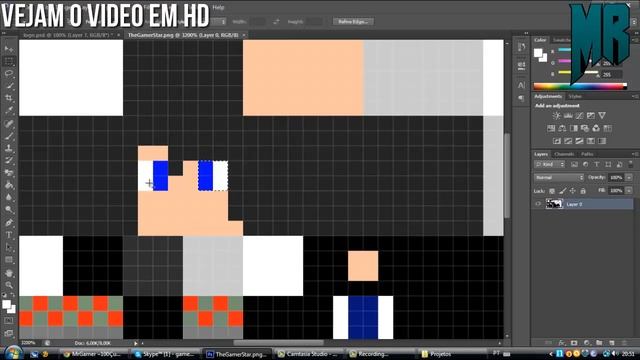This screenshot has width=640, height=360.
Task: Open status bar info arrow
Action: coord(136,343)
